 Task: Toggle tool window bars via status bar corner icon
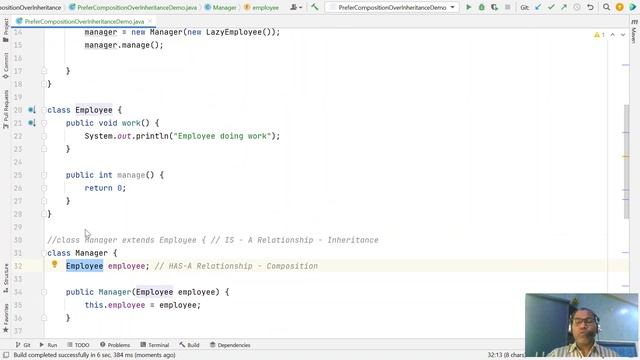click(x=6, y=355)
